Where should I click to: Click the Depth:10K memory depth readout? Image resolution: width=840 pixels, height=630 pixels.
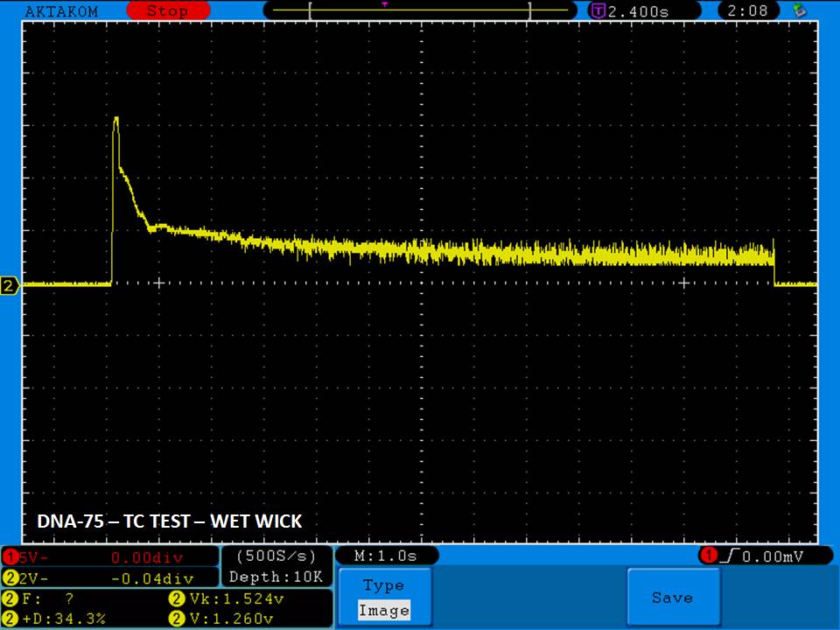click(276, 577)
